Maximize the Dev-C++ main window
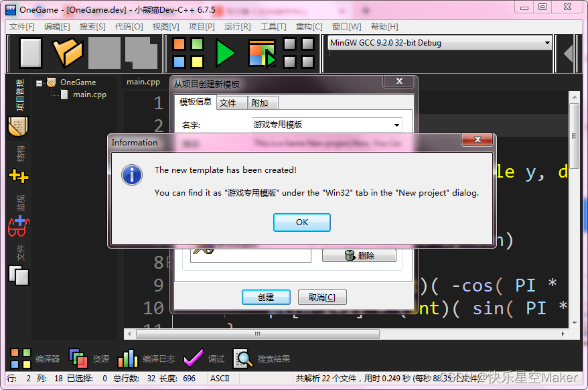 tap(542, 7)
